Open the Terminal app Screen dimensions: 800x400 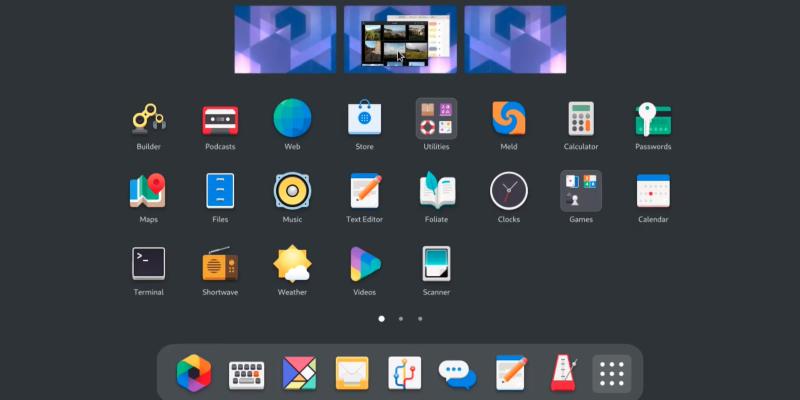(148, 264)
